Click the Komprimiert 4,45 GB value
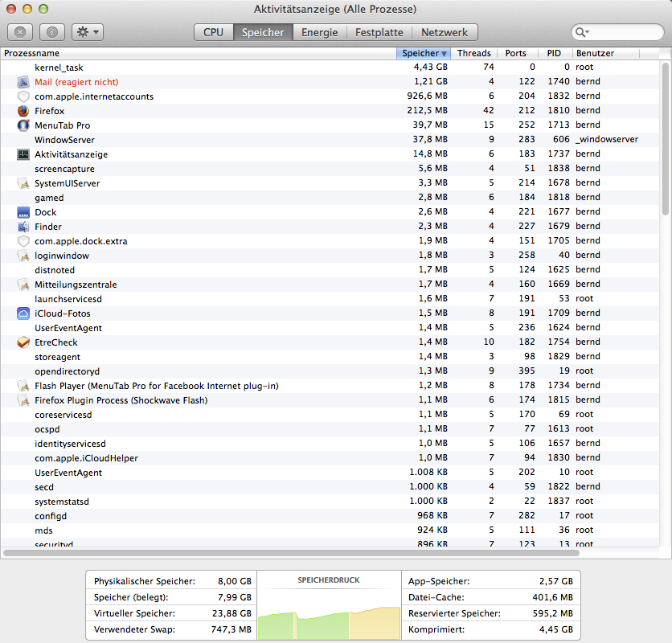The image size is (672, 643). point(556,629)
